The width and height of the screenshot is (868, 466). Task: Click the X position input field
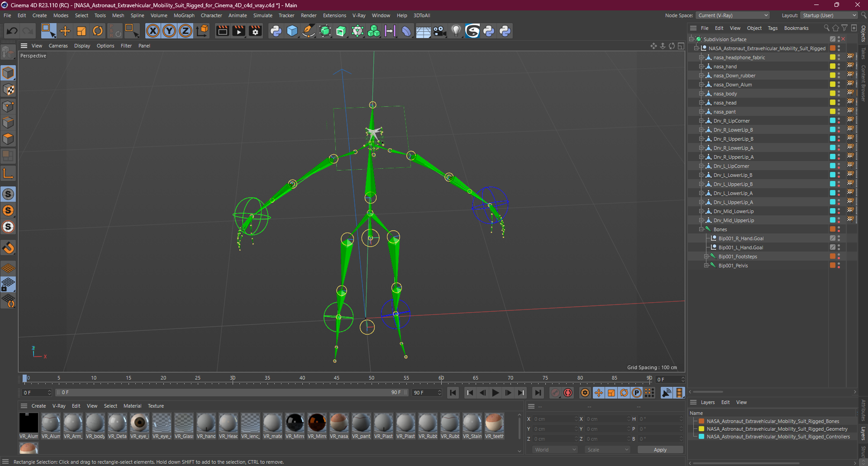[x=555, y=419]
